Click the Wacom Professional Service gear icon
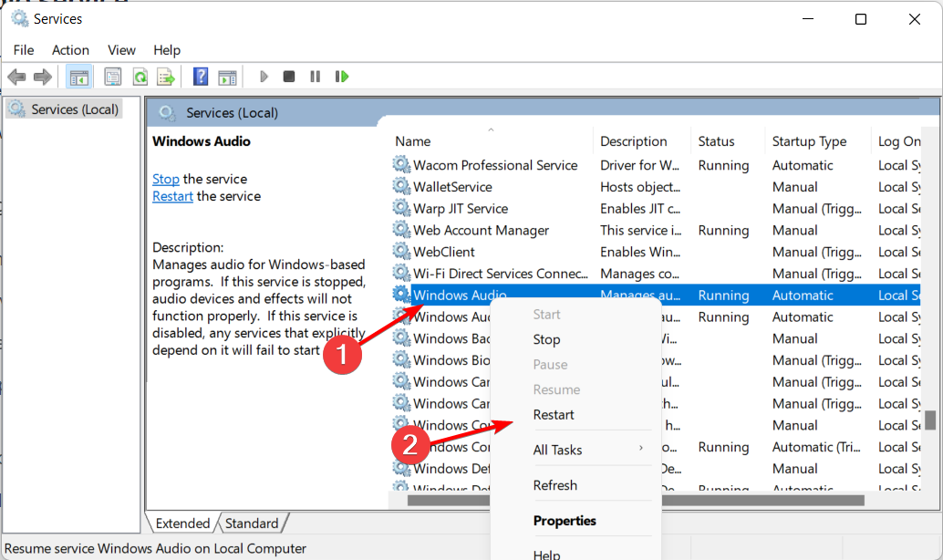This screenshot has width=943, height=560. pyautogui.click(x=401, y=164)
